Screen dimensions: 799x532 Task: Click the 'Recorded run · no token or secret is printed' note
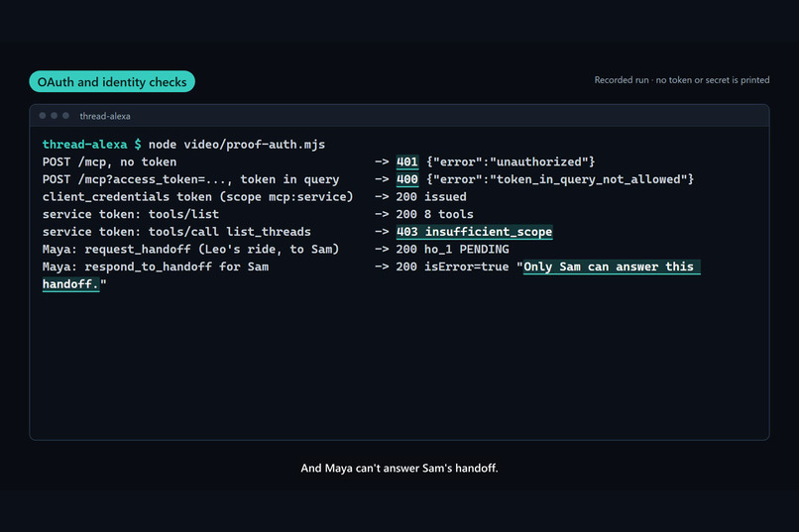pyautogui.click(x=682, y=80)
